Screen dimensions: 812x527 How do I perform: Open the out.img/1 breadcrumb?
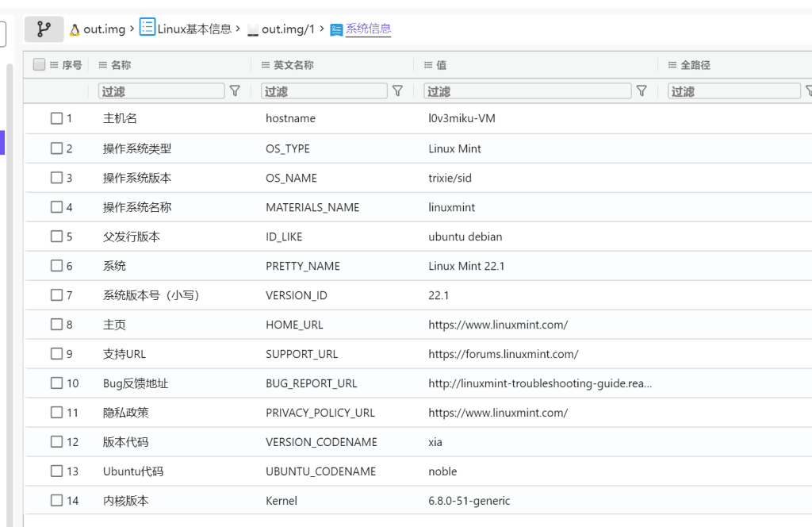(288, 29)
